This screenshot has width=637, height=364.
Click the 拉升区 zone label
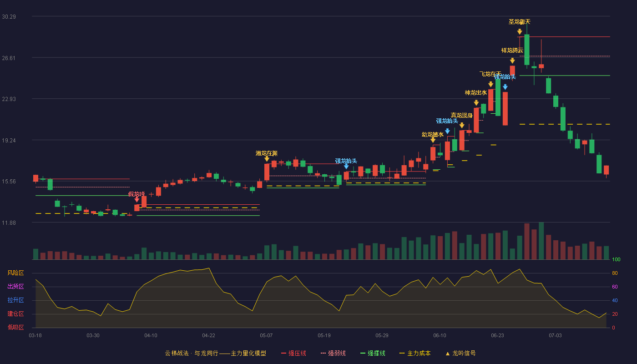[x=15, y=300]
